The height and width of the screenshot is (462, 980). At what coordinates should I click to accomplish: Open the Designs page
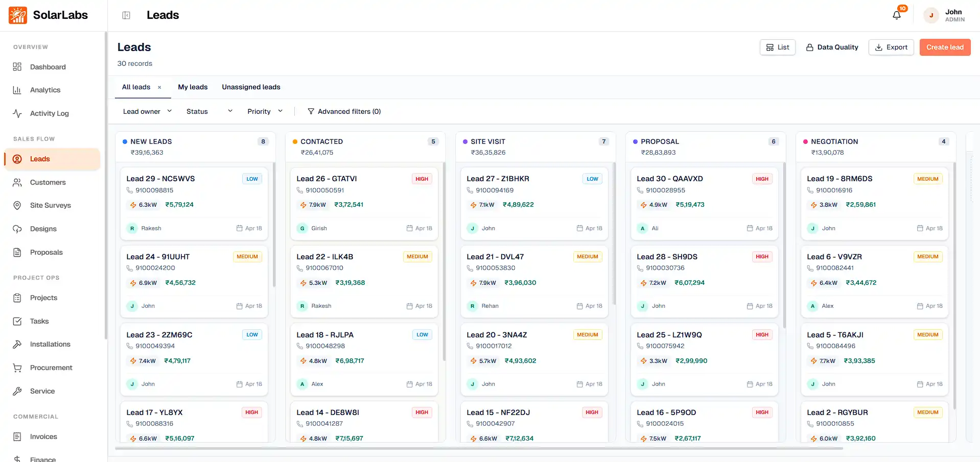(x=43, y=229)
